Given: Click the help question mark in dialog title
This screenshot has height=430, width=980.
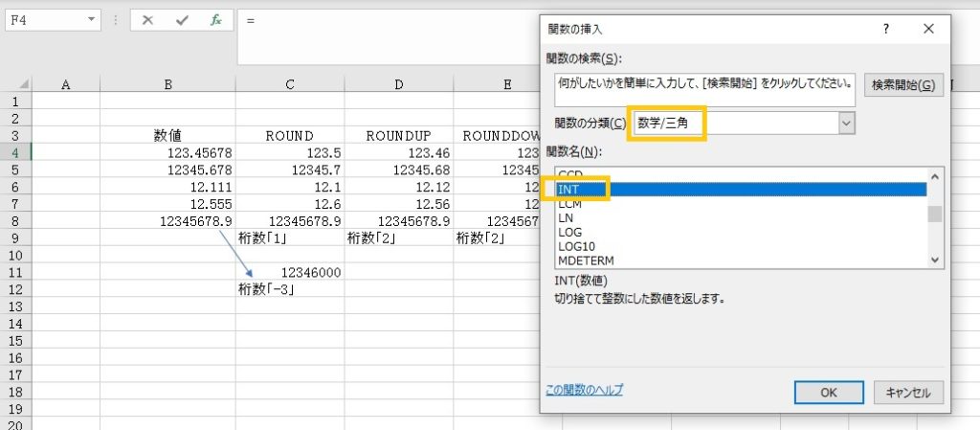Looking at the screenshot, I should (x=885, y=29).
